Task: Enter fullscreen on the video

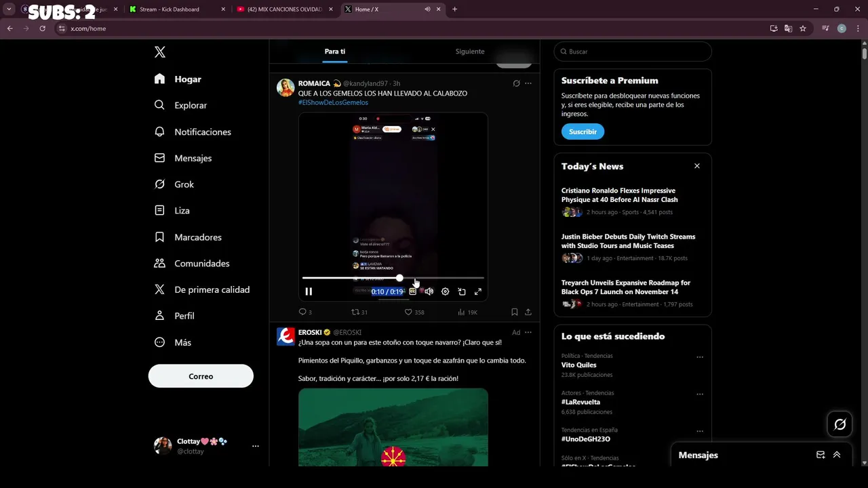Action: pyautogui.click(x=478, y=291)
